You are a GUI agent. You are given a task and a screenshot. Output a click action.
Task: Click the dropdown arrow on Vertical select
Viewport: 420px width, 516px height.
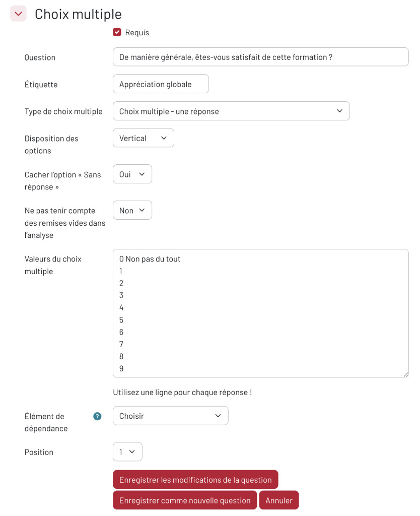click(x=164, y=138)
